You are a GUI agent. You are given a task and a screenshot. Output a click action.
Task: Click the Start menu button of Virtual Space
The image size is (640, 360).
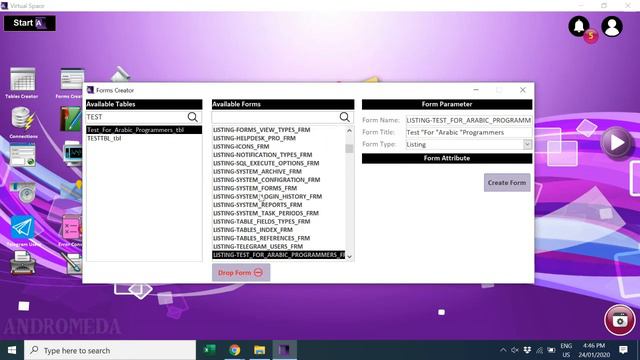30,23
